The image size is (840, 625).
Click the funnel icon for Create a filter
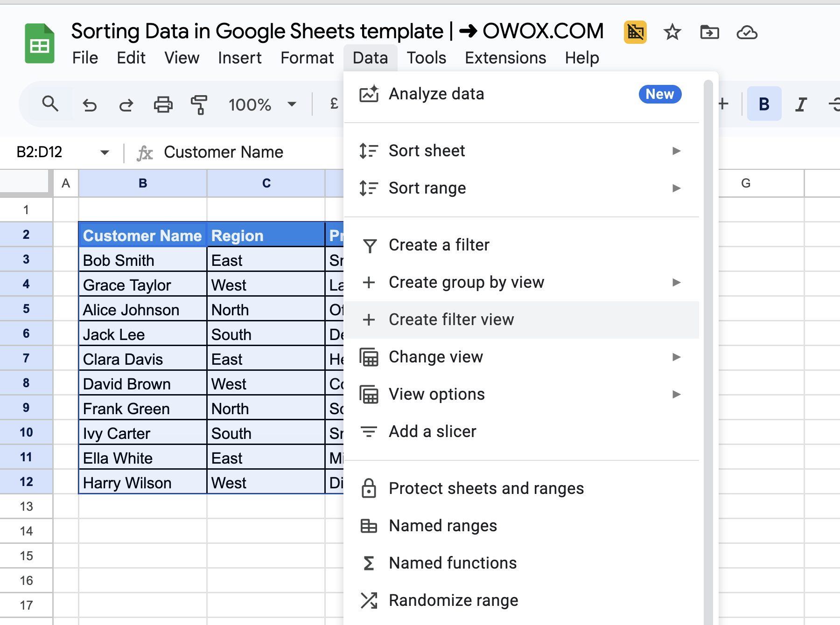370,245
